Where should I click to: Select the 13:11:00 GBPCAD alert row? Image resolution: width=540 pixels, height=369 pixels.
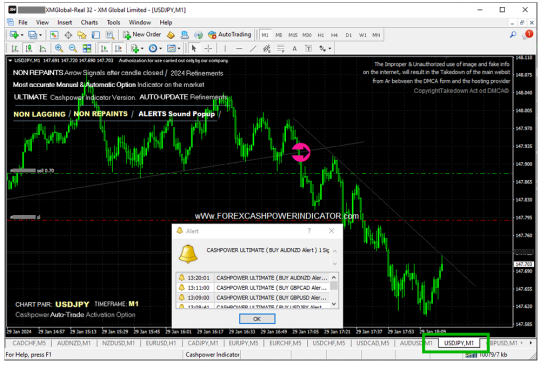(253, 287)
